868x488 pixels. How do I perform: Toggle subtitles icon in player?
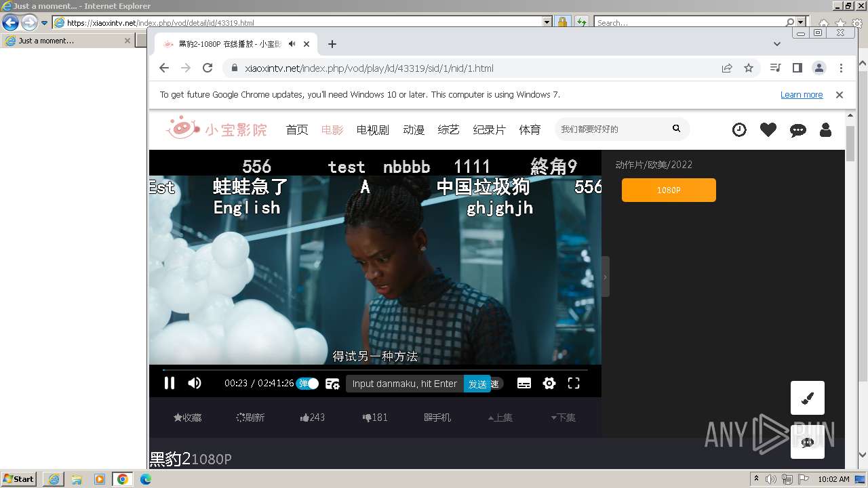point(524,384)
